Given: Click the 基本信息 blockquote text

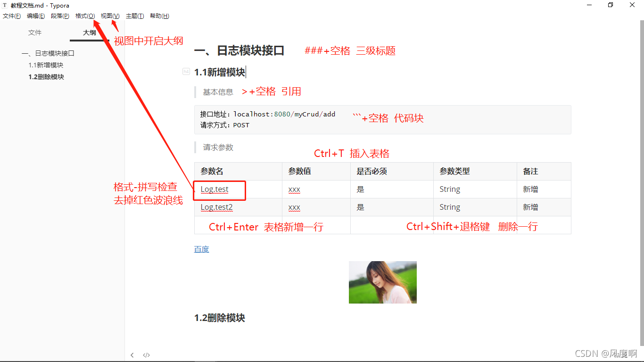Looking at the screenshot, I should click(x=218, y=92).
